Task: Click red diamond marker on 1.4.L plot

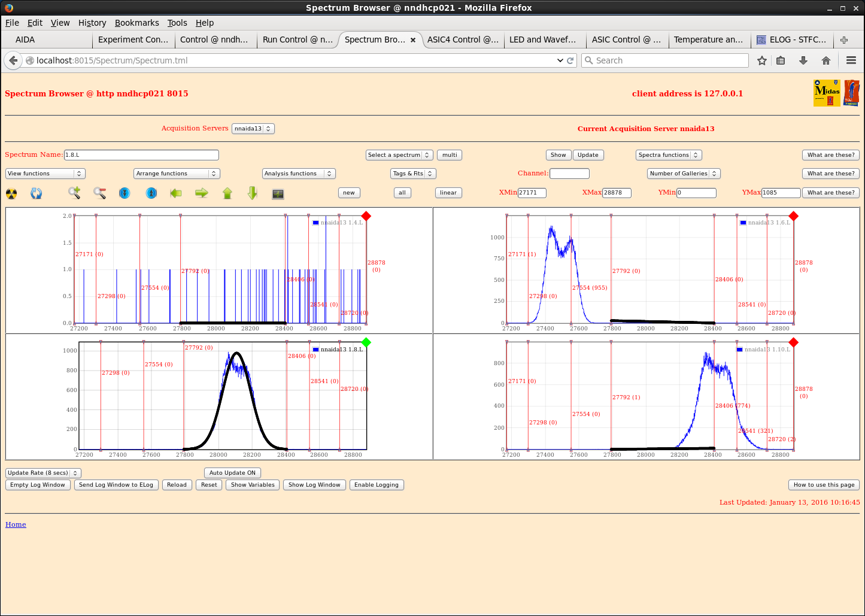Action: pos(366,216)
